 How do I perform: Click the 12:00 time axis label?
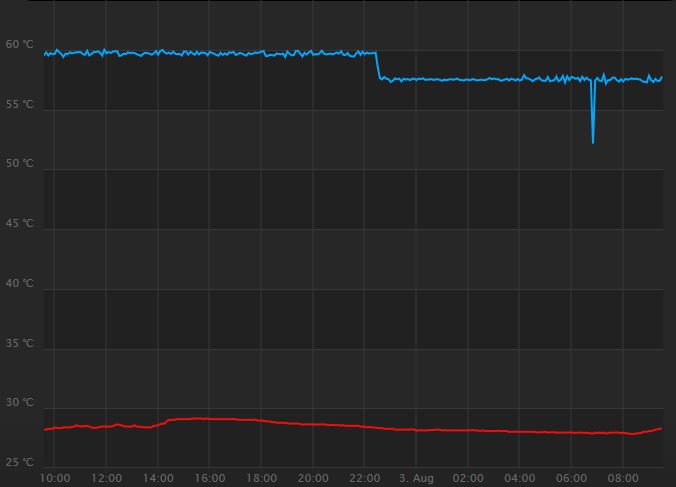[x=106, y=478]
